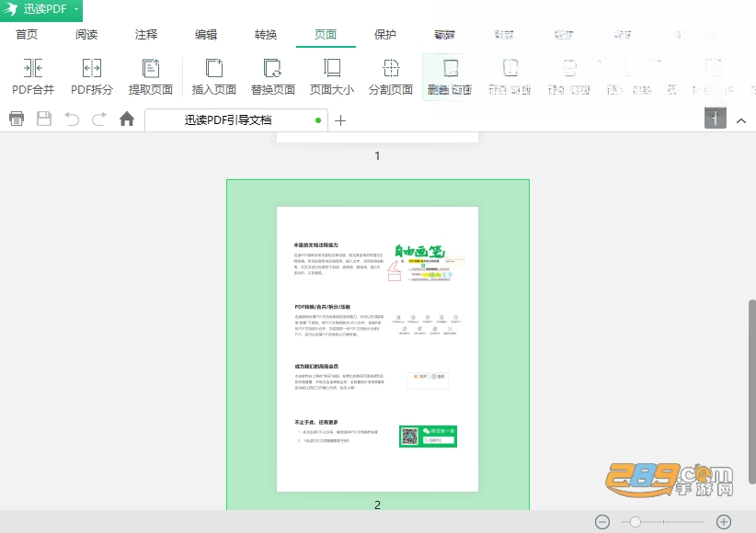Open a new tab with plus icon
The image size is (756, 533).
click(340, 120)
